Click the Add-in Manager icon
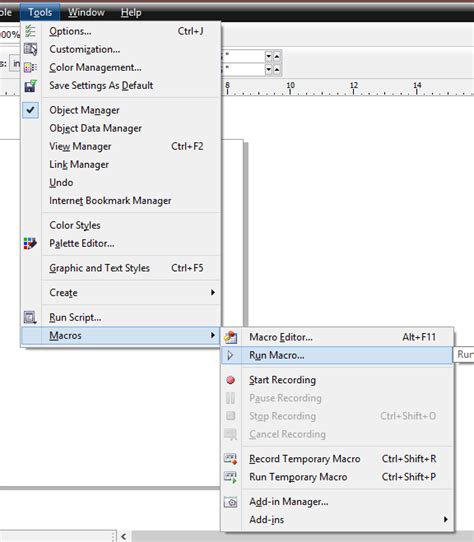Viewport: 474px width, 542px height. click(231, 502)
